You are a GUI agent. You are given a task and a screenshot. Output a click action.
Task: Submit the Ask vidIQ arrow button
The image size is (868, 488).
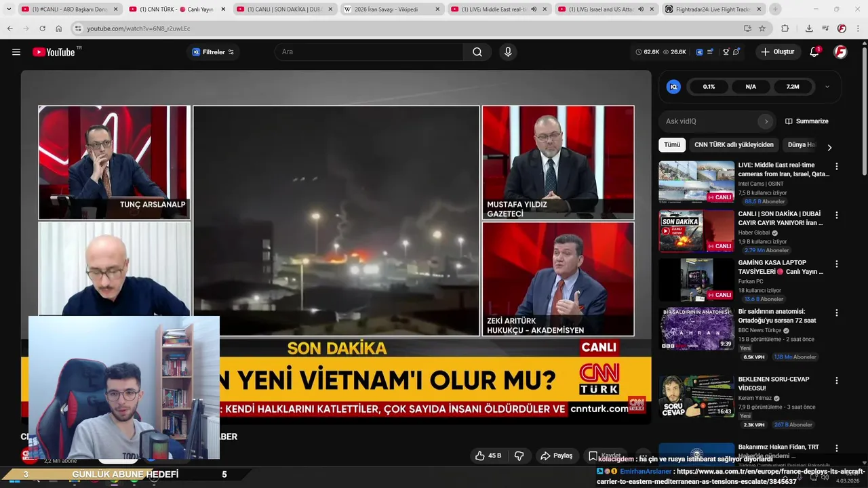[766, 121]
